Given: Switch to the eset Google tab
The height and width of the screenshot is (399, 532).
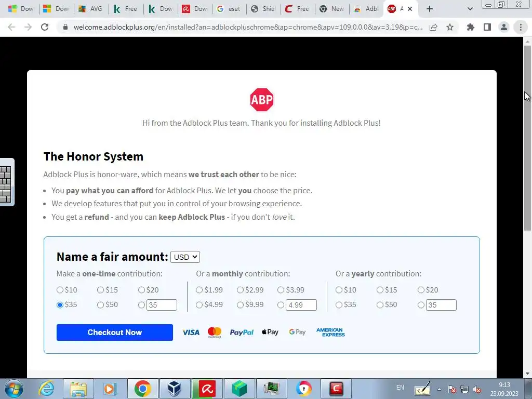Looking at the screenshot, I should 229,9.
